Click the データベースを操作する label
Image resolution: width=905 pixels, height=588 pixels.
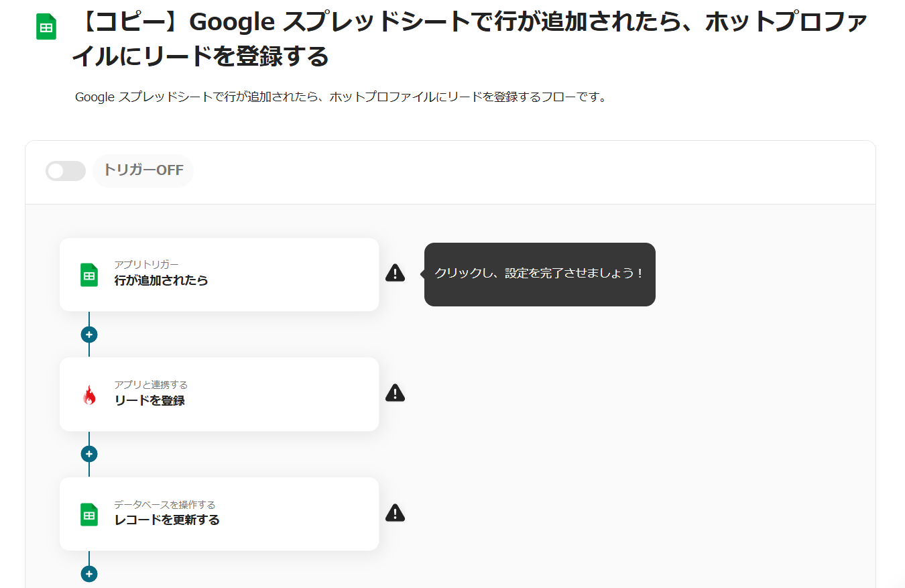pos(164,505)
